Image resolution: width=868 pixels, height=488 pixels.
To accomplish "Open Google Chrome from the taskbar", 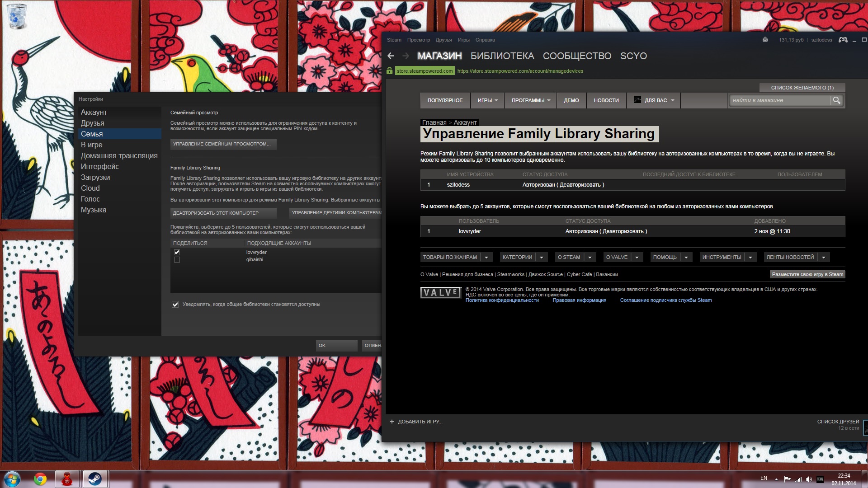I will [x=40, y=479].
